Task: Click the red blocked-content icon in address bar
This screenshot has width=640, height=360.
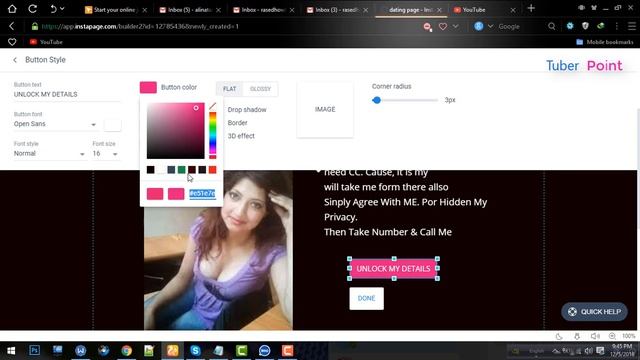Action: [427, 27]
